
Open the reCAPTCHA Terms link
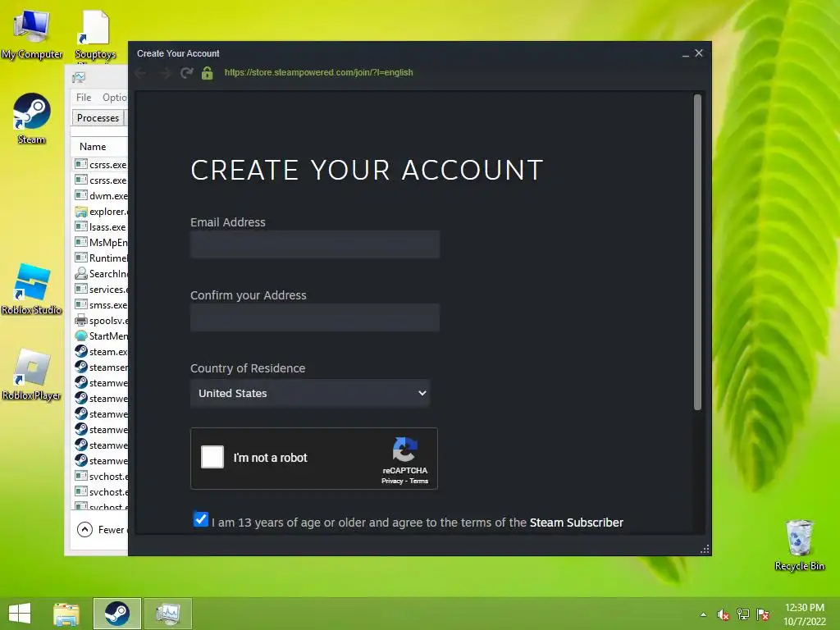(x=419, y=481)
